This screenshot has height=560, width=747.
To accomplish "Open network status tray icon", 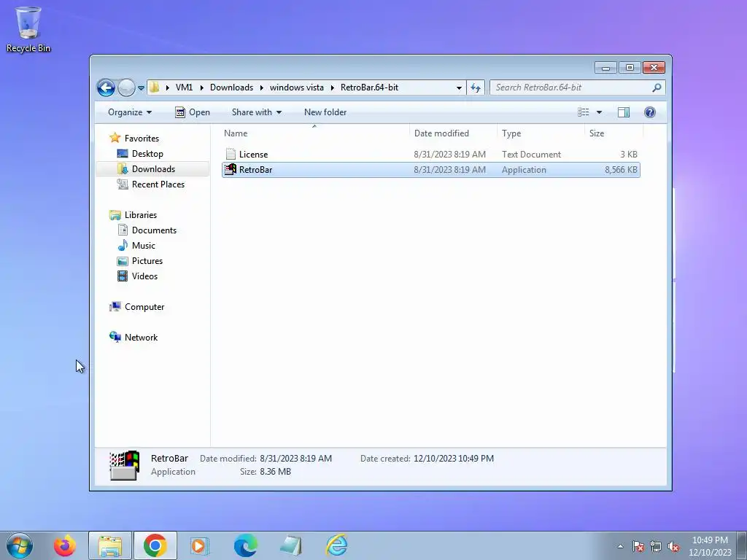I will click(x=656, y=546).
